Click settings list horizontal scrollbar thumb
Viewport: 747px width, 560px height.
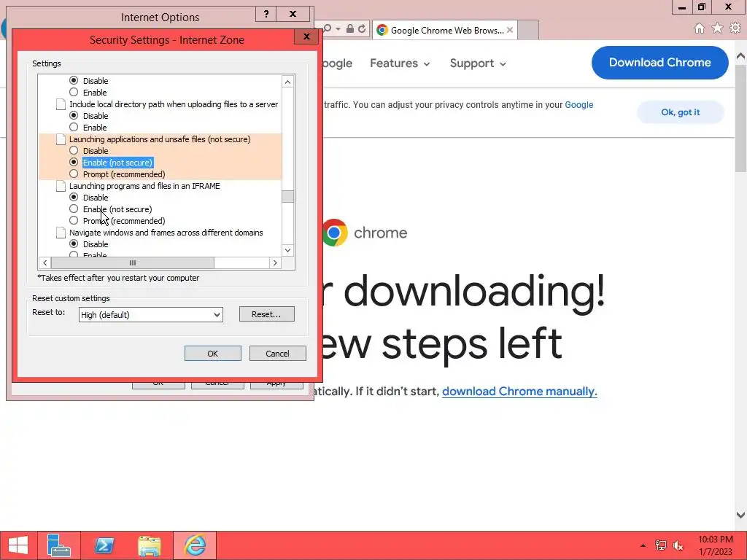pyautogui.click(x=133, y=262)
